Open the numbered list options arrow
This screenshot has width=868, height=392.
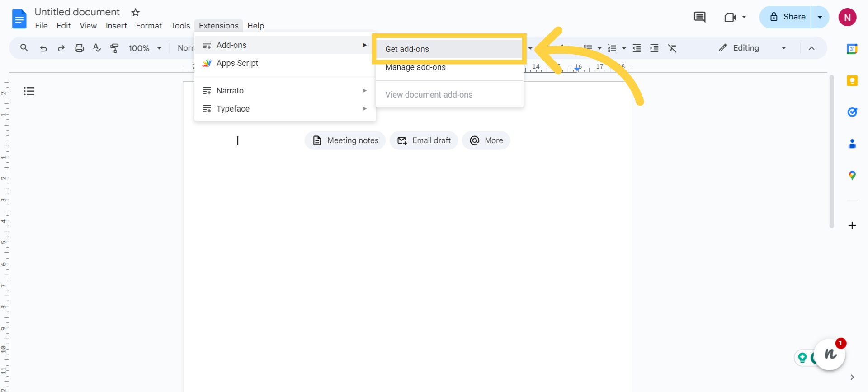624,48
